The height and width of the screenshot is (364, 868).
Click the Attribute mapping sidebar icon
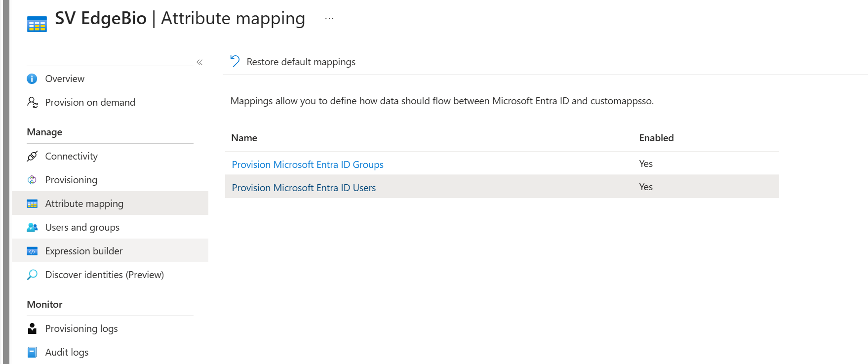pyautogui.click(x=32, y=203)
